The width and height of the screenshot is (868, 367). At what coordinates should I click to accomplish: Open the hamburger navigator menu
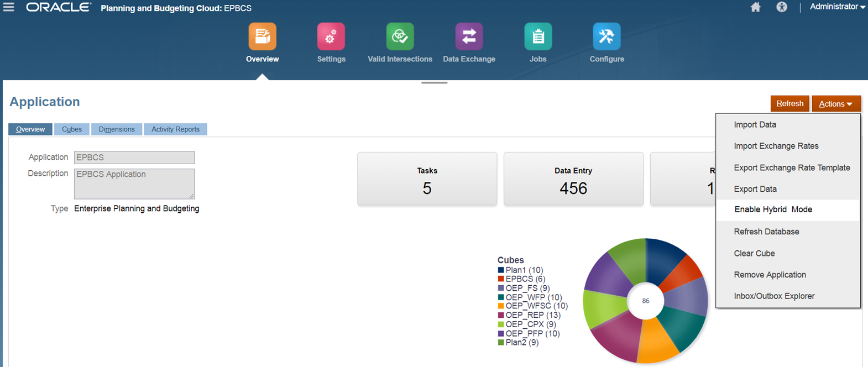point(8,7)
